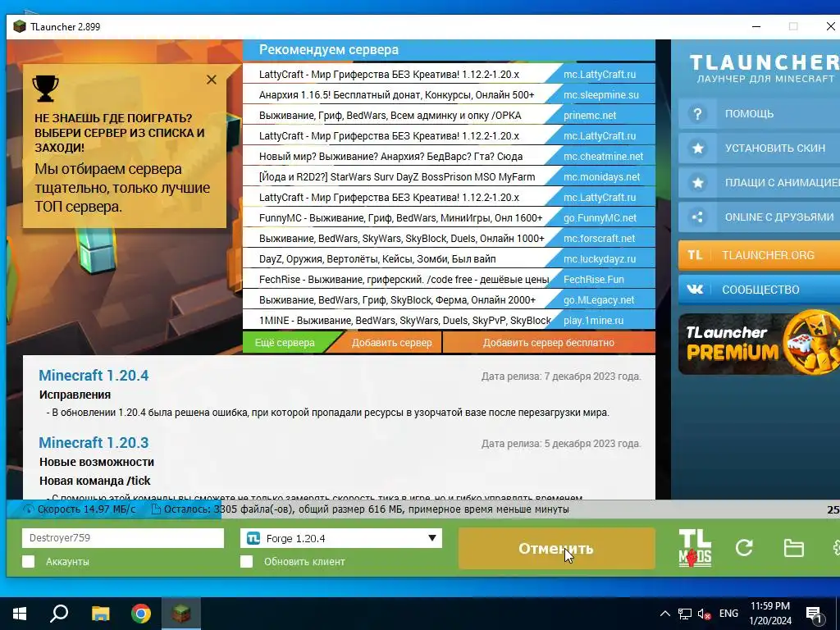Click the trophy icon in tip popup
The width and height of the screenshot is (840, 630).
pyautogui.click(x=46, y=89)
